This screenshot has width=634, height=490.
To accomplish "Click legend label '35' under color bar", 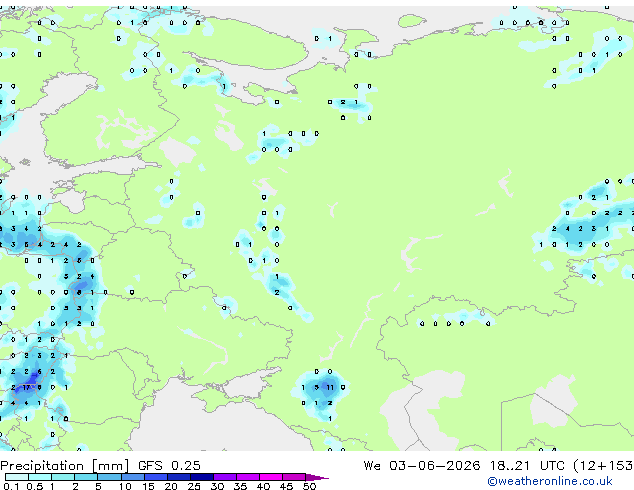I will pyautogui.click(x=240, y=486).
